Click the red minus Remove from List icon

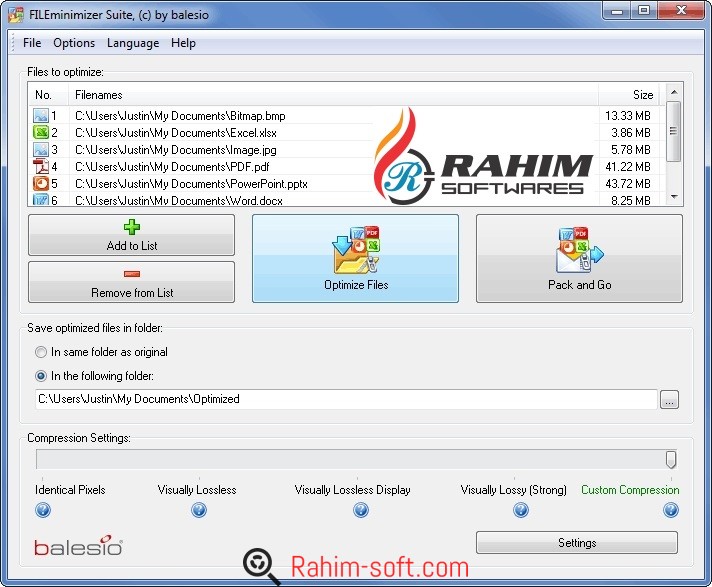132,274
